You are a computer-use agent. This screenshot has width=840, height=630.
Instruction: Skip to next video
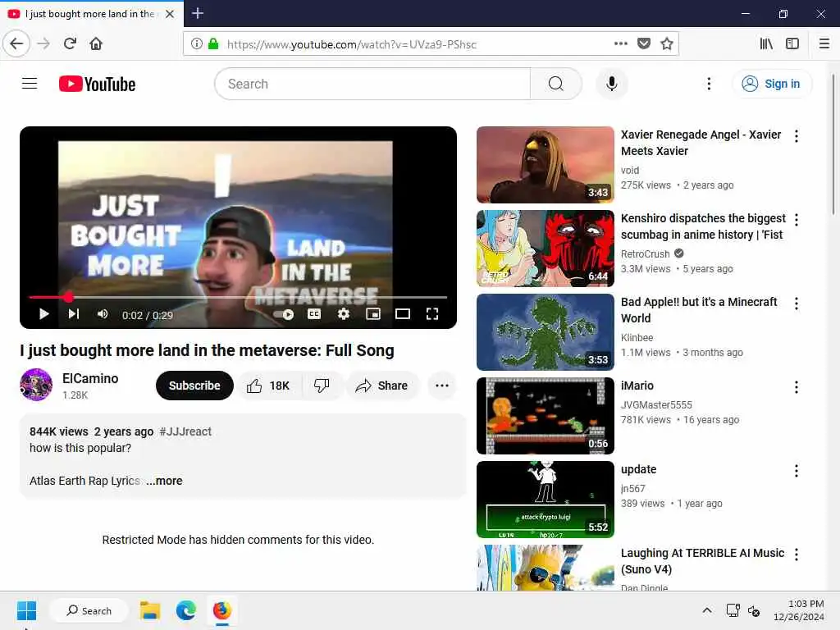point(73,314)
